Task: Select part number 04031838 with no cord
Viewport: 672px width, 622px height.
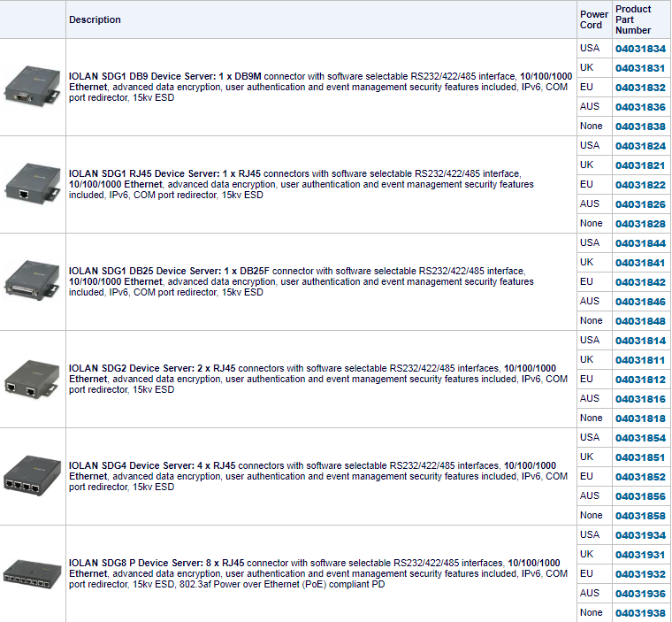Action: point(640,127)
